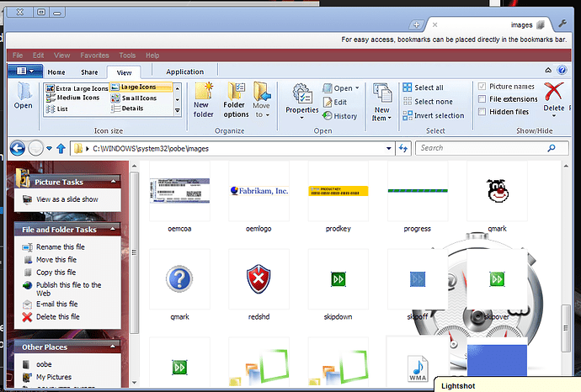Image resolution: width=581 pixels, height=392 pixels.
Task: Go back with the blue arrow
Action: pos(18,148)
